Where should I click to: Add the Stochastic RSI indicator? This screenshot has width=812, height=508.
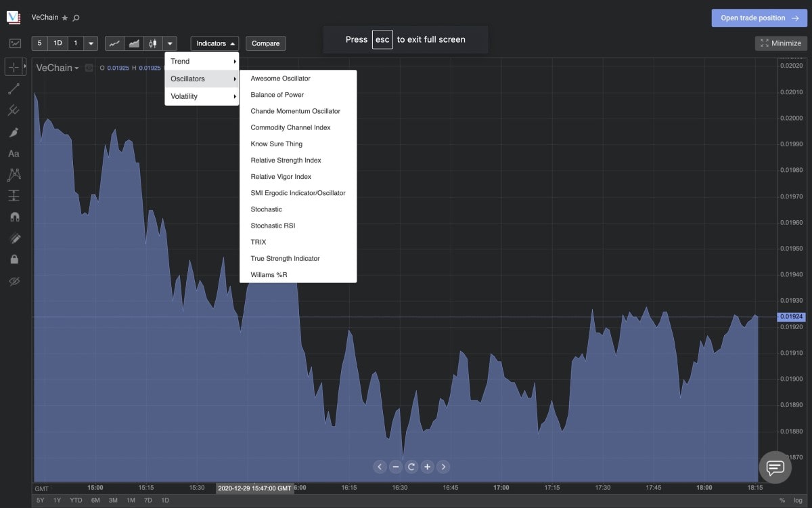click(298, 226)
